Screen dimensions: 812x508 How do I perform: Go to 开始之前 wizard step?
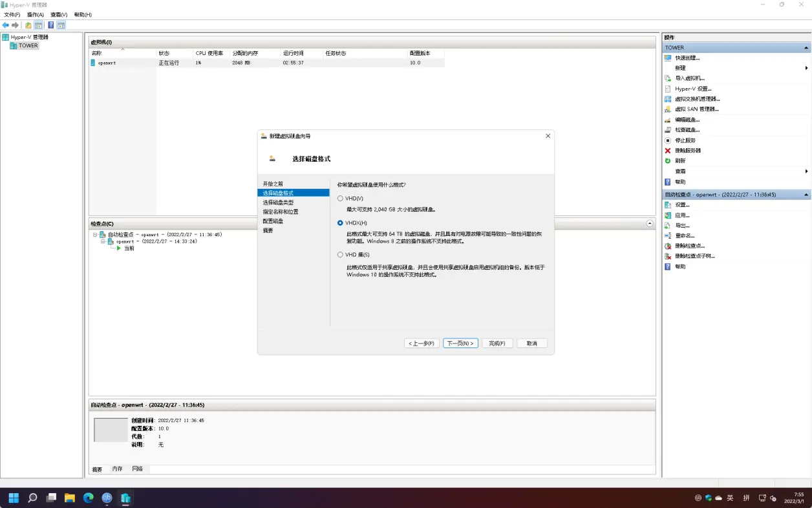tap(273, 184)
